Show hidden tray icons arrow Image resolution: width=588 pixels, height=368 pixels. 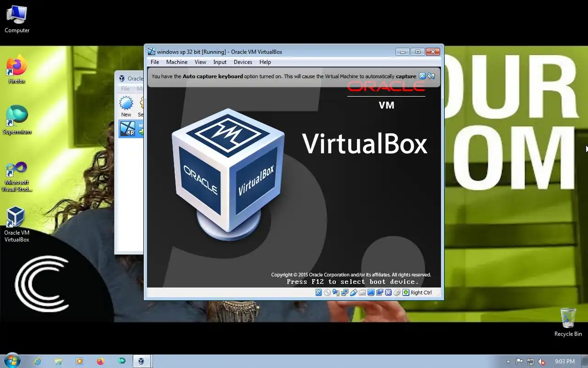[x=508, y=362]
